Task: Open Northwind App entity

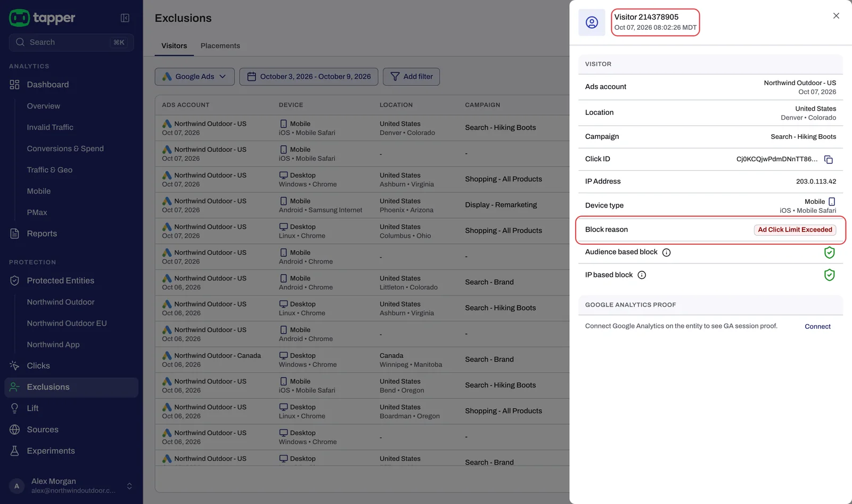Action: tap(53, 344)
